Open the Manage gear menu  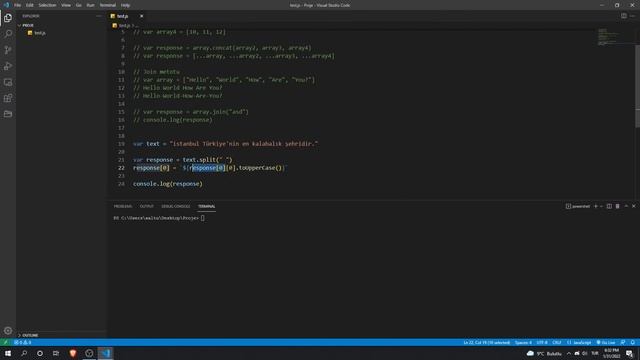tap(8, 331)
